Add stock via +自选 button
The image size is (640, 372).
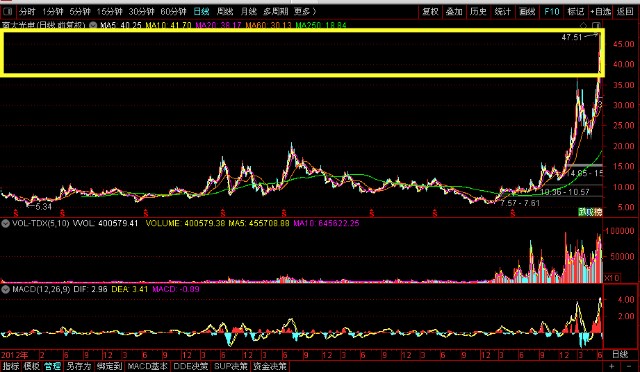[600, 11]
